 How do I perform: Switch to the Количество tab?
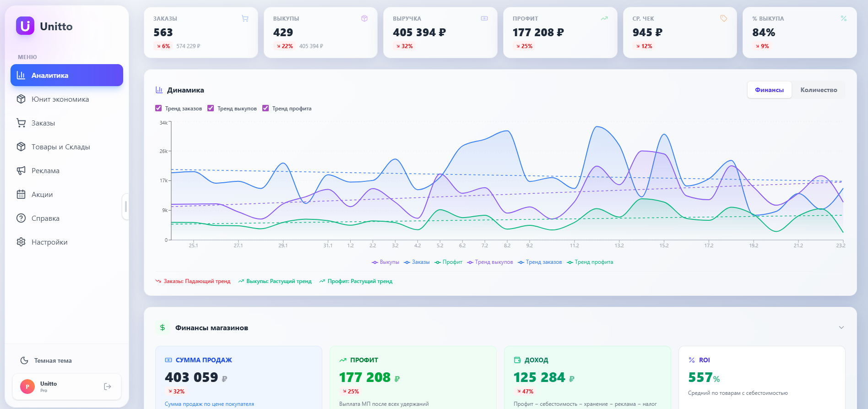point(818,90)
